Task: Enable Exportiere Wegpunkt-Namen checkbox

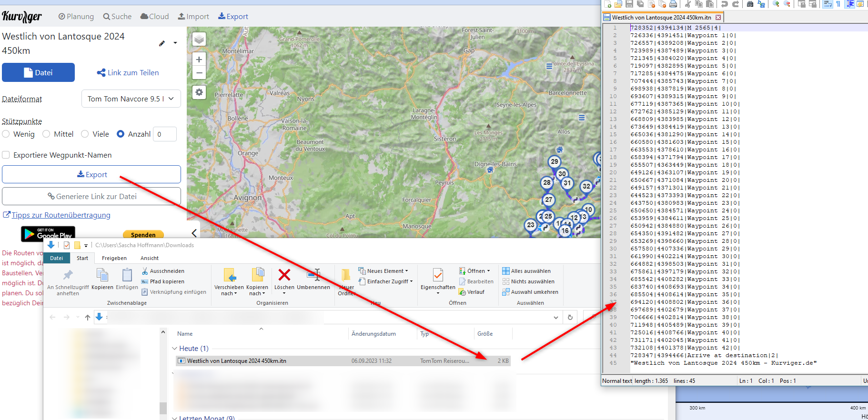Action: (6, 155)
